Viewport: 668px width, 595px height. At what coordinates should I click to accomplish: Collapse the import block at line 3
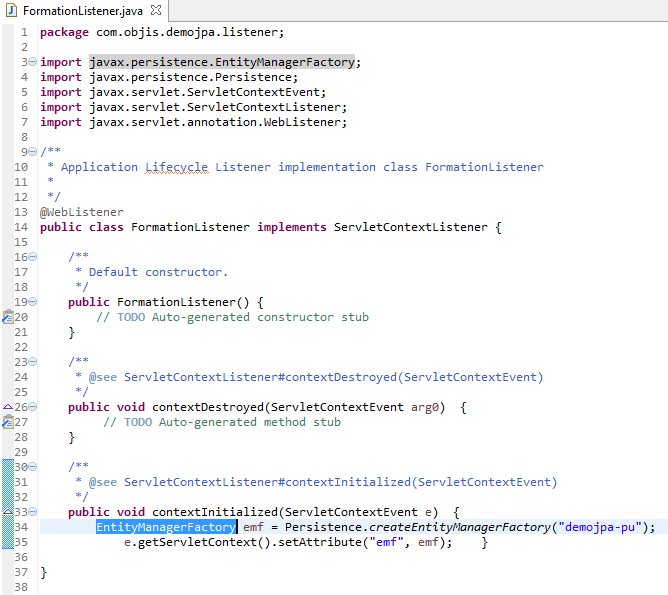[x=33, y=62]
